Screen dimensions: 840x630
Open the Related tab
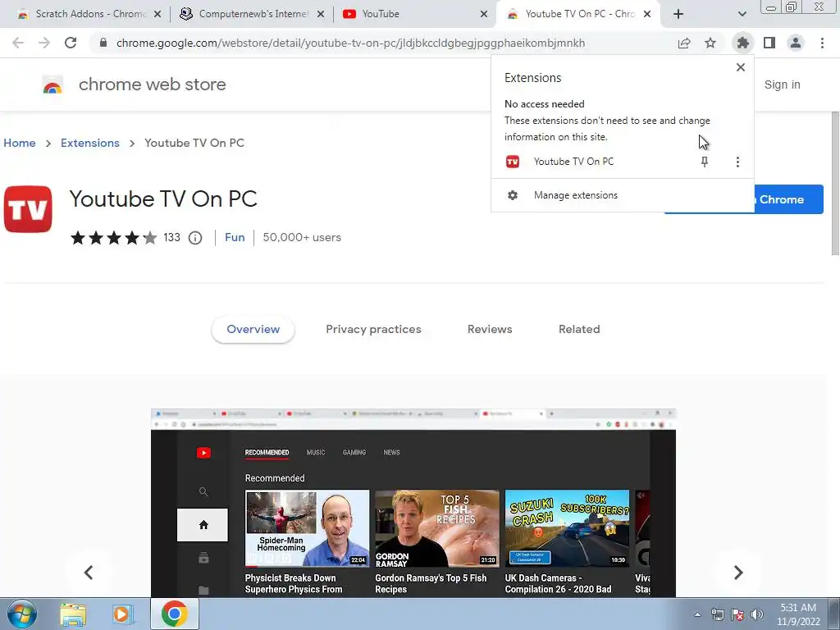579,330
